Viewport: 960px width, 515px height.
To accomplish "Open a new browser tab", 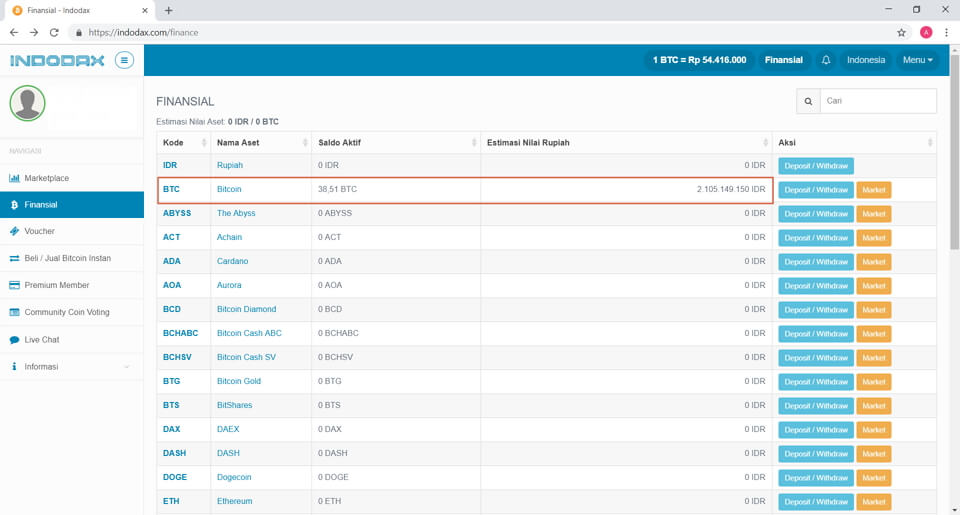I will 168,10.
